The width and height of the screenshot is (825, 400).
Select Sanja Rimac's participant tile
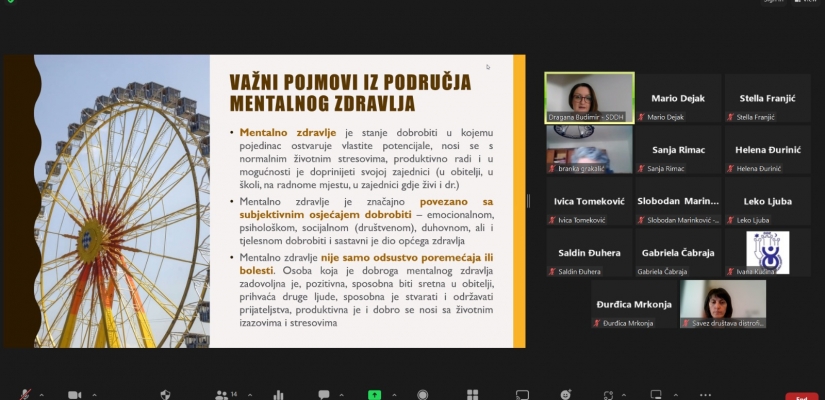678,149
